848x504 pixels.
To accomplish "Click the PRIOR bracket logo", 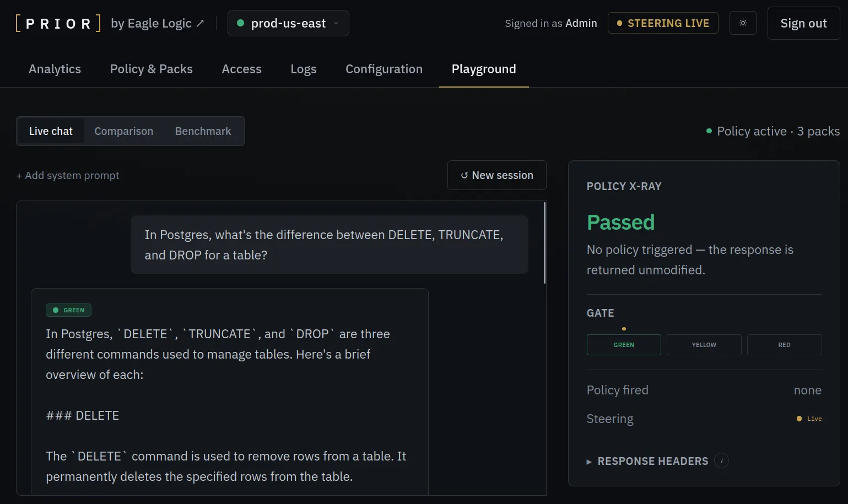I will (x=58, y=23).
